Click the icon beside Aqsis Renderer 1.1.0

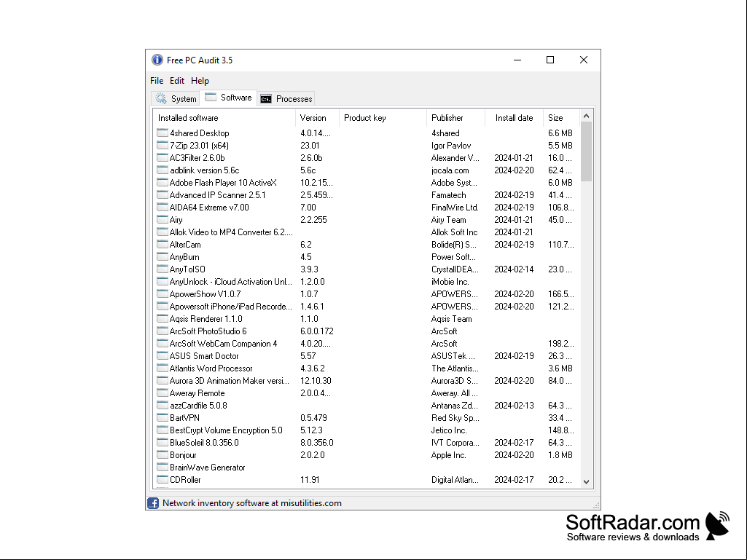pos(163,318)
